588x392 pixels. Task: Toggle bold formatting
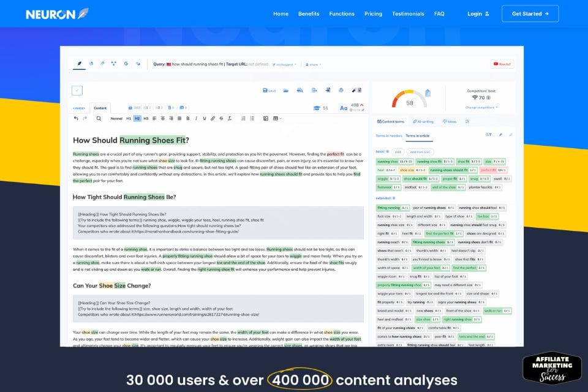click(188, 118)
